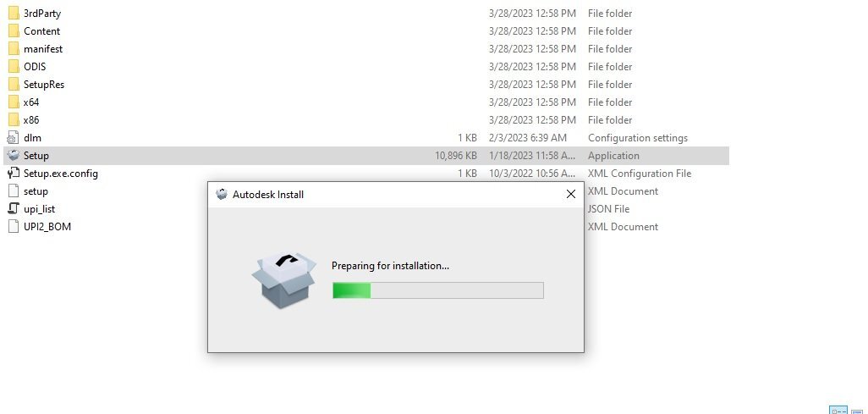Select the lowercase setup XML document
The image size is (868, 414).
click(36, 191)
